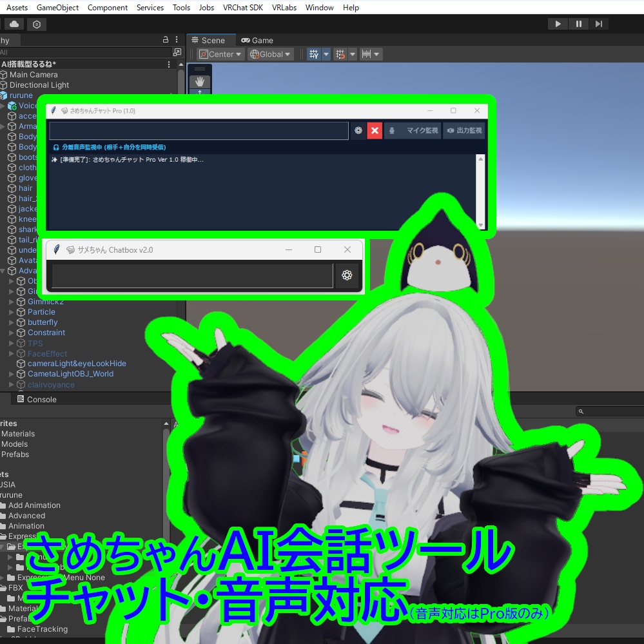Screen dimensions: 644x644
Task: Open the Jobs menu
Action: click(x=206, y=7)
